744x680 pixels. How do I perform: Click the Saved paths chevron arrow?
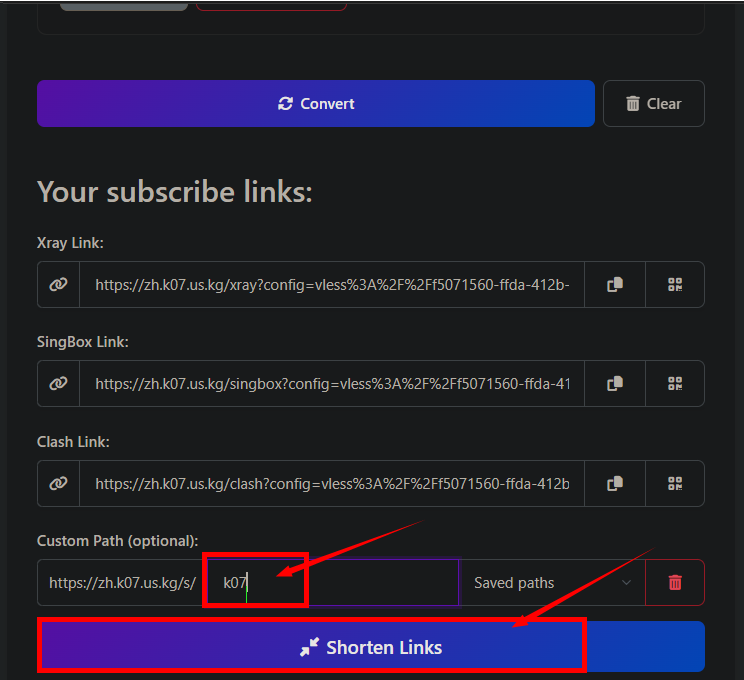click(627, 583)
